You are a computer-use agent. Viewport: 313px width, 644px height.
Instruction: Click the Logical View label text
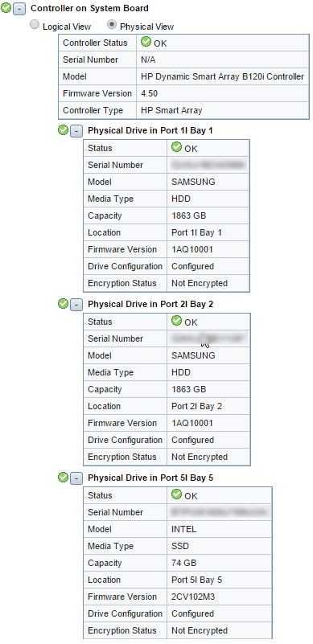(67, 27)
